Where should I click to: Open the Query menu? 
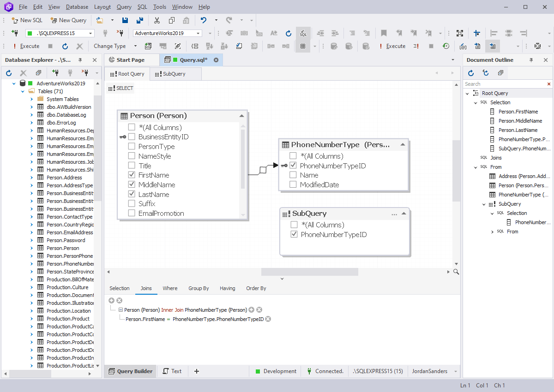tap(124, 6)
